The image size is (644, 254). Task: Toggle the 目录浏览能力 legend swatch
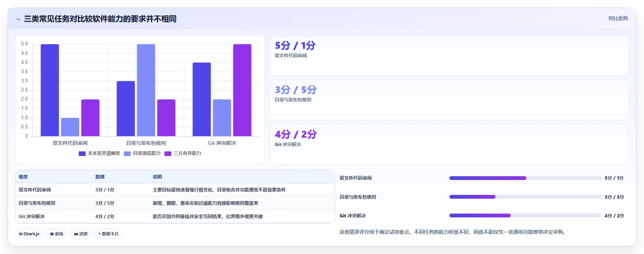pyautogui.click(x=127, y=154)
